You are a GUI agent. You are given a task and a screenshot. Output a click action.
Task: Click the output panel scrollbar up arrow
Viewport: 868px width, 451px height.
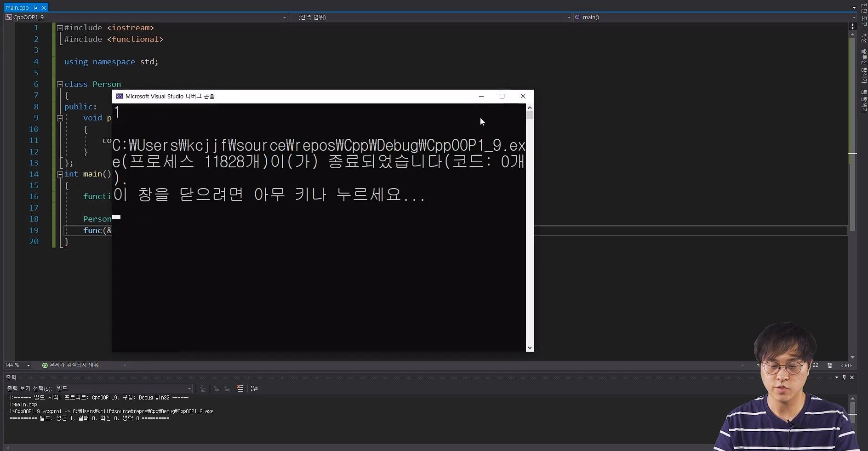[852, 399]
